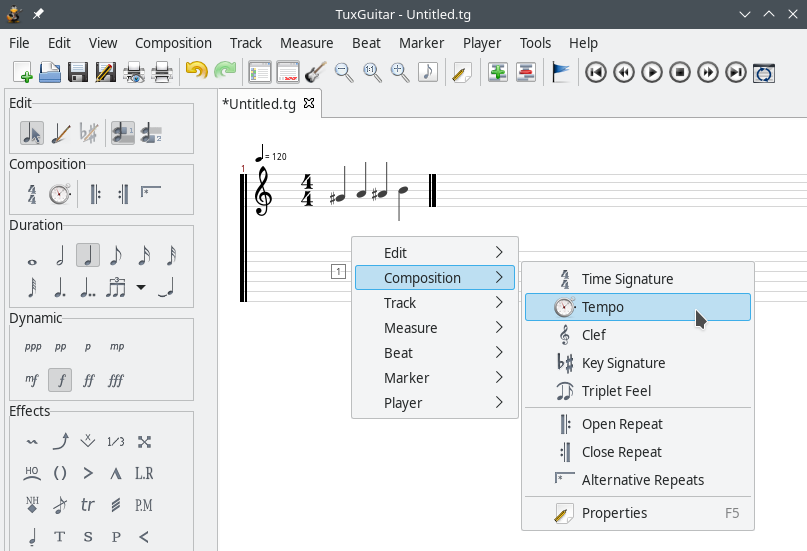
Task: Toggle the selection mode button in Edit panel
Action: pos(32,133)
